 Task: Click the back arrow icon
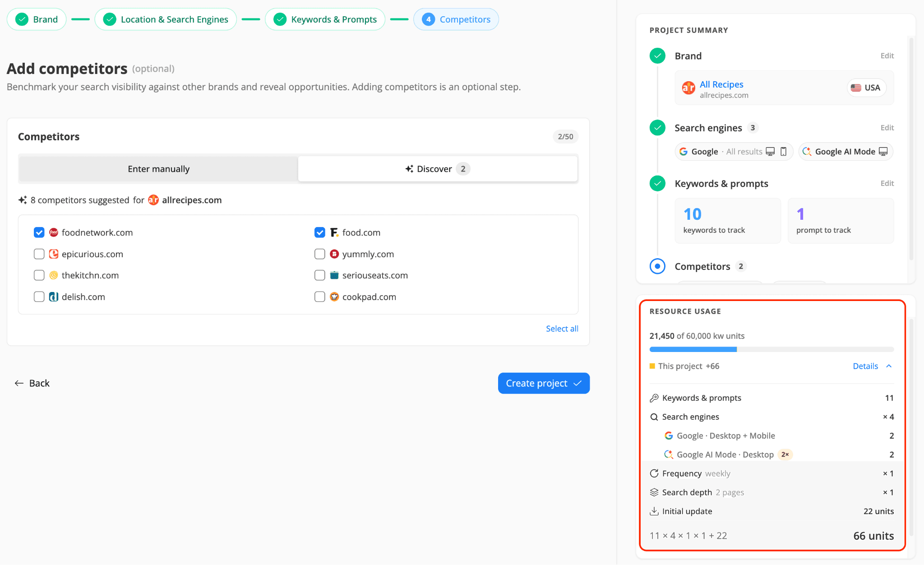coord(19,383)
